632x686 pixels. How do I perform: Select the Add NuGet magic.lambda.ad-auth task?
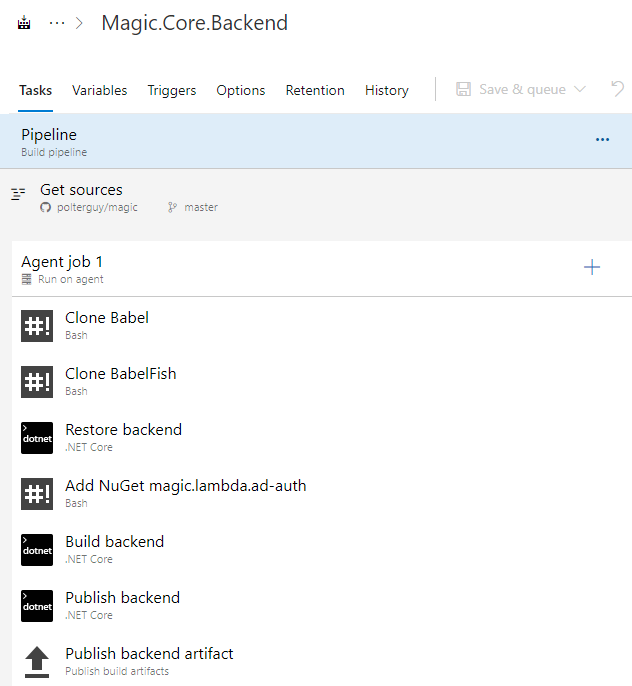coord(185,492)
